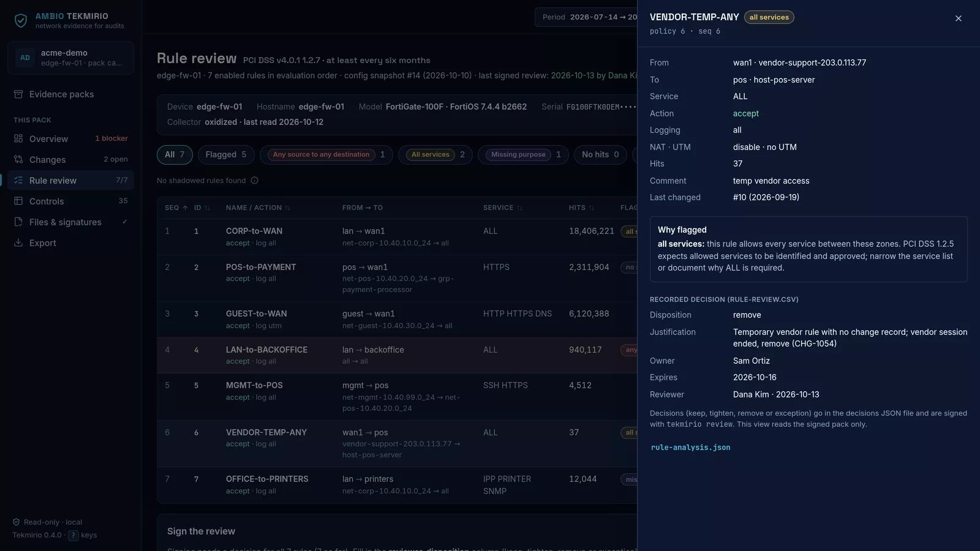Filter rules by Flagged 5
980x551 pixels.
226,155
